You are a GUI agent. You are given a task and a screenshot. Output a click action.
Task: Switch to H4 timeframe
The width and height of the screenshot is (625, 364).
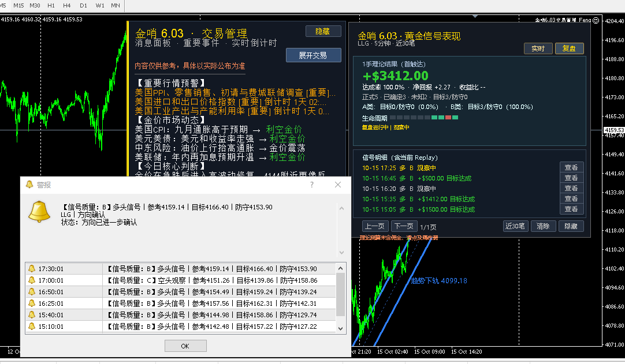[x=67, y=6]
